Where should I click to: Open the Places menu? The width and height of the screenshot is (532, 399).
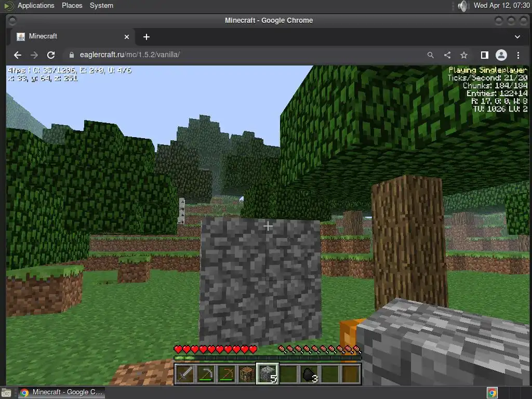tap(72, 5)
